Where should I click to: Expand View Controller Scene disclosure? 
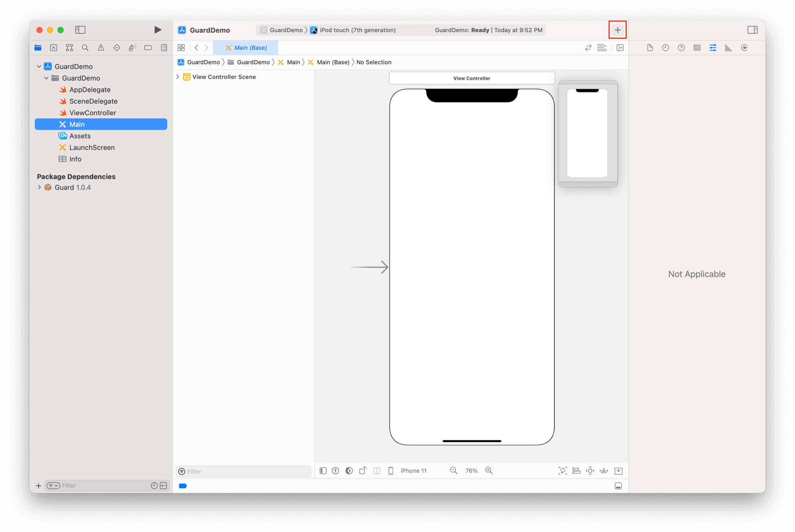pos(178,77)
